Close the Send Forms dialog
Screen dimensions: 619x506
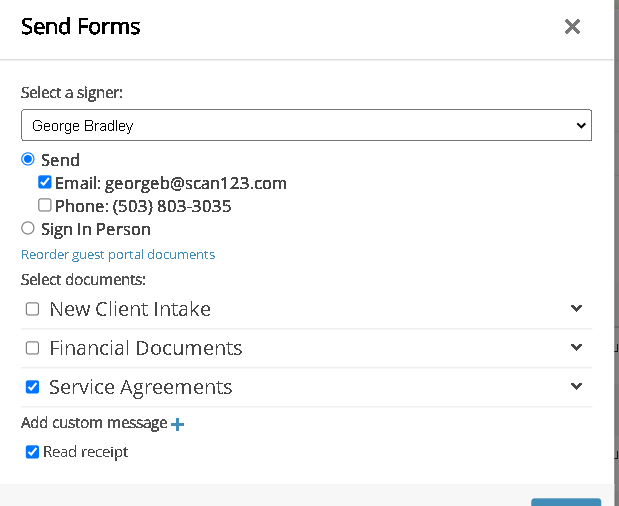pyautogui.click(x=572, y=27)
